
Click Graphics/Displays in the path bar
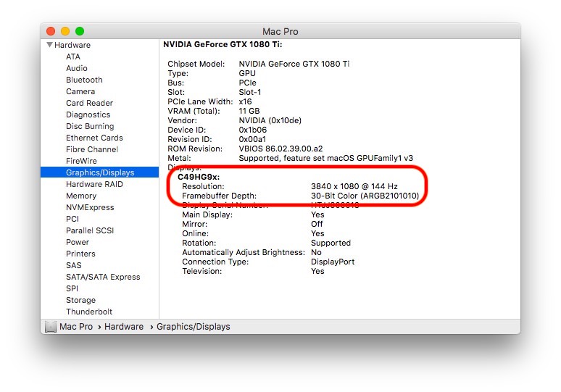pos(194,327)
